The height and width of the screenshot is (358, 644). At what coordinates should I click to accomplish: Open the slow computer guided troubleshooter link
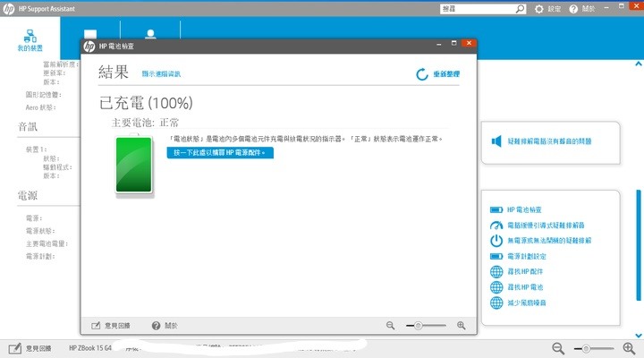click(x=538, y=226)
